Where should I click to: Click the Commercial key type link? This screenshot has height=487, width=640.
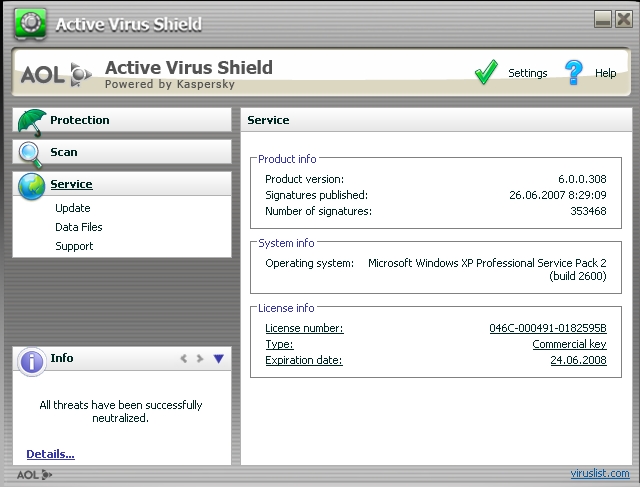pyautogui.click(x=569, y=344)
